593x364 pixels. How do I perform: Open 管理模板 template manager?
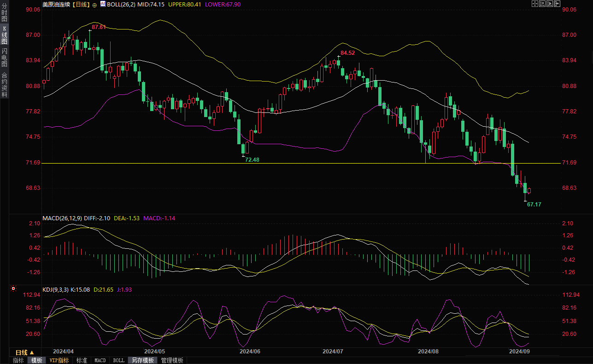(172, 360)
